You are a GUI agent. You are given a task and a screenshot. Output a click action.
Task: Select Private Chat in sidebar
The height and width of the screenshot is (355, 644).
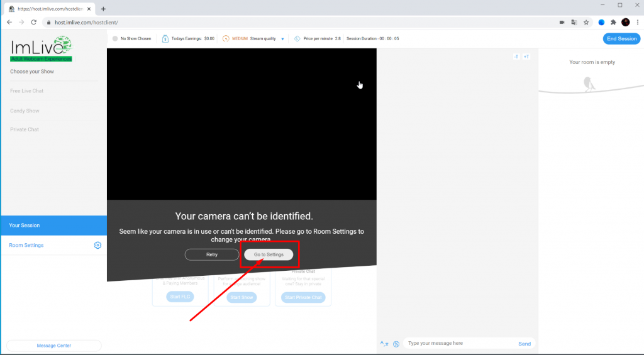(25, 129)
